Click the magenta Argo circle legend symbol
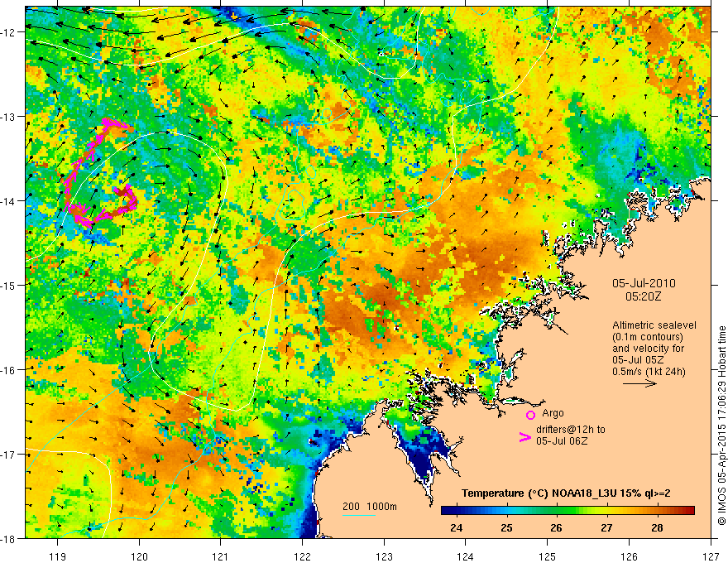This screenshot has width=728, height=563. pyautogui.click(x=530, y=415)
